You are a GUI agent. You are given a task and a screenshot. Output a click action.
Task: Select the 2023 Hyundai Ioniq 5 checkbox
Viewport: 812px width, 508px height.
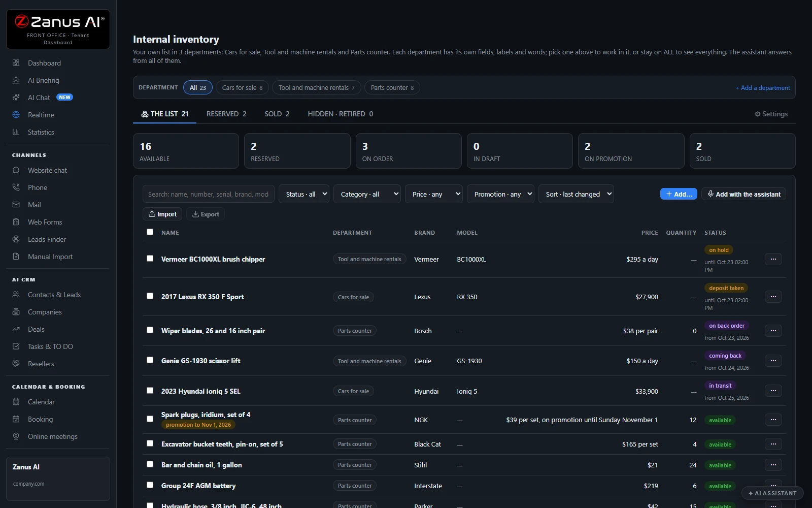[150, 391]
